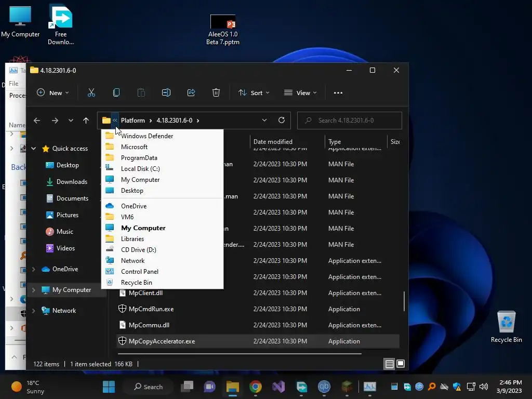Viewport: 532px width, 399px height.
Task: Sort by Date modified column header
Action: click(288, 141)
